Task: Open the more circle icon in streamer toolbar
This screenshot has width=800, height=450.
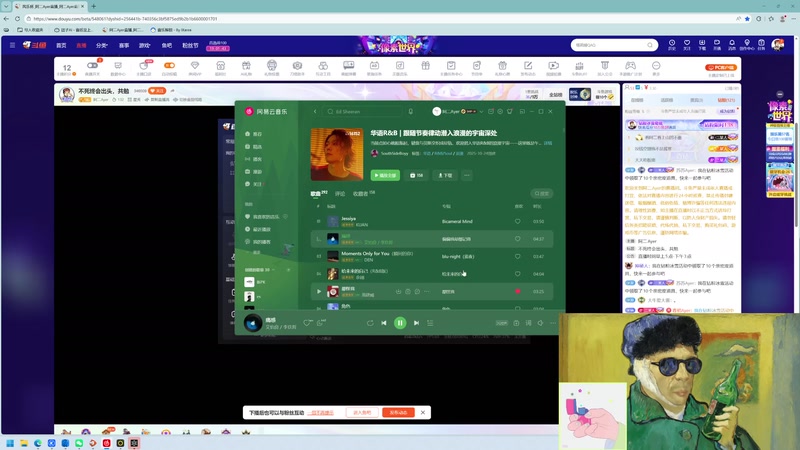Action: coord(656,66)
